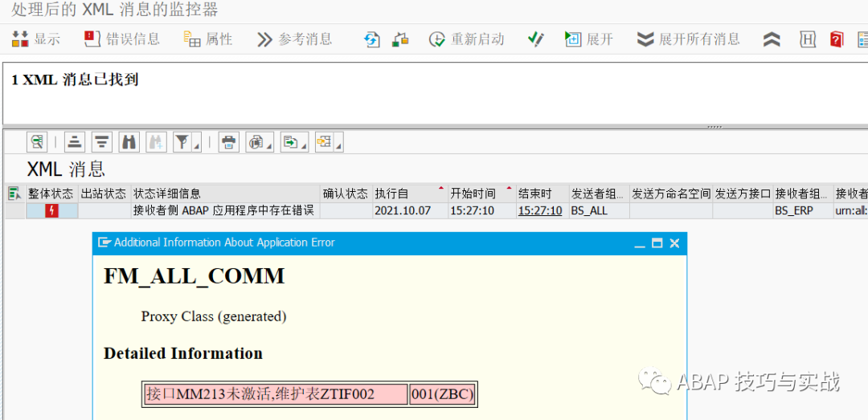
Task: Click the 结束时 column header
Action: (542, 194)
